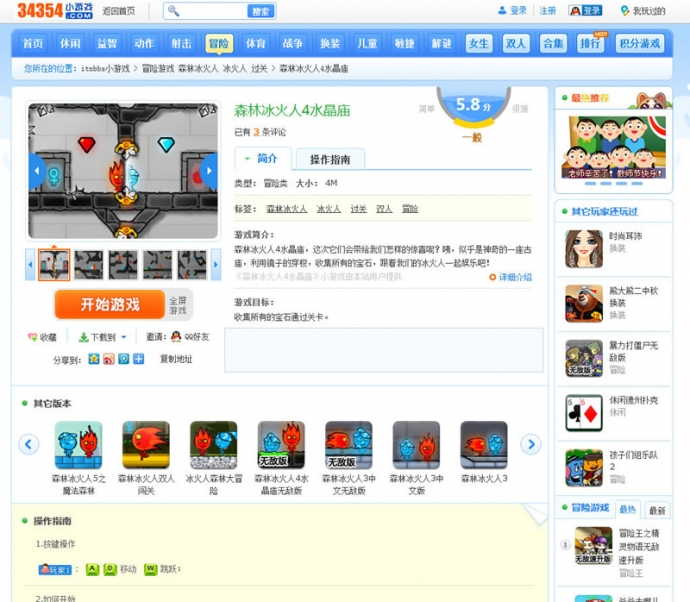Switch to the 操作指南 tab
690x602 pixels.
tap(330, 159)
